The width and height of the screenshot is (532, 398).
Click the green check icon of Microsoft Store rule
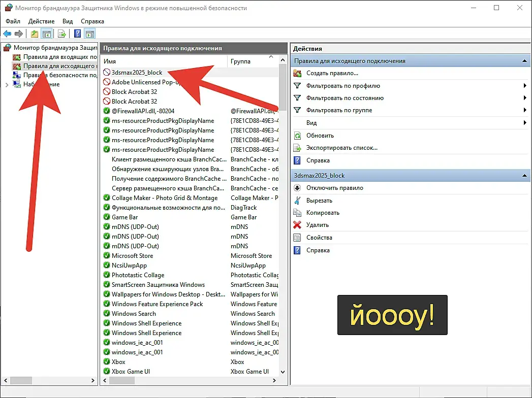pos(107,256)
